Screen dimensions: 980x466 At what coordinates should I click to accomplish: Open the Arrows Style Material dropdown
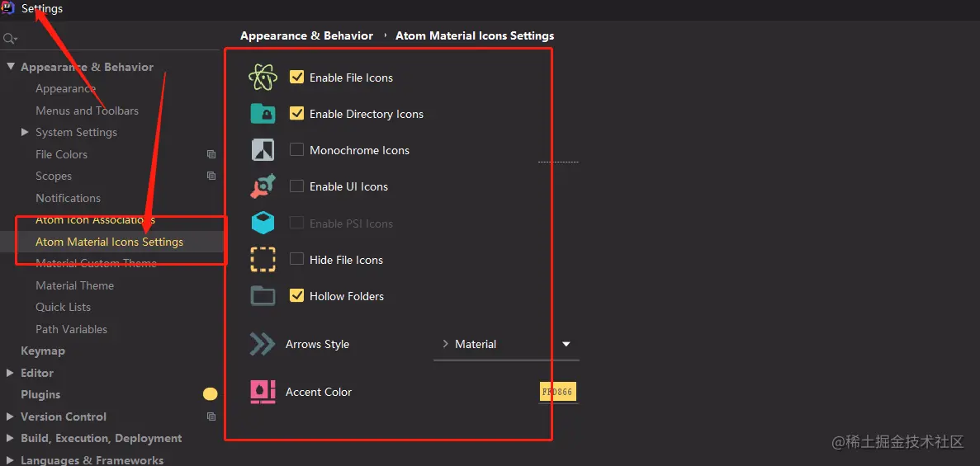pyautogui.click(x=506, y=344)
